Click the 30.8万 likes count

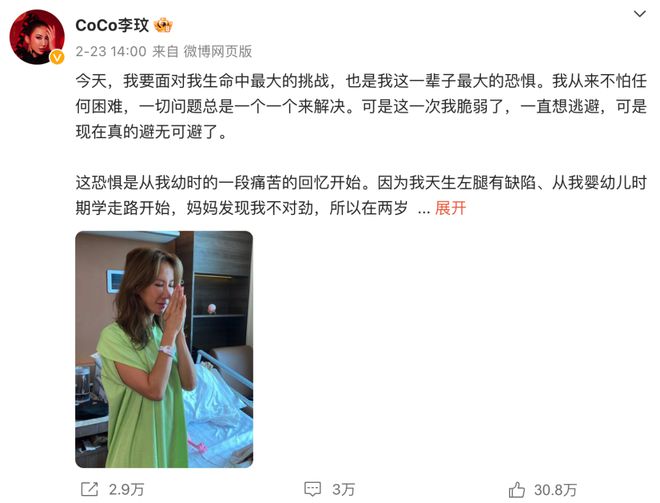[x=555, y=490]
